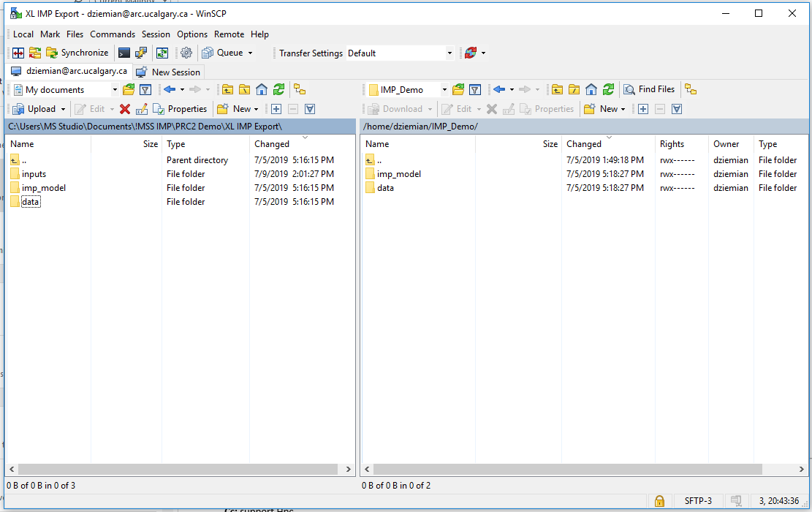Go to remote parent directory icon

coord(557,90)
